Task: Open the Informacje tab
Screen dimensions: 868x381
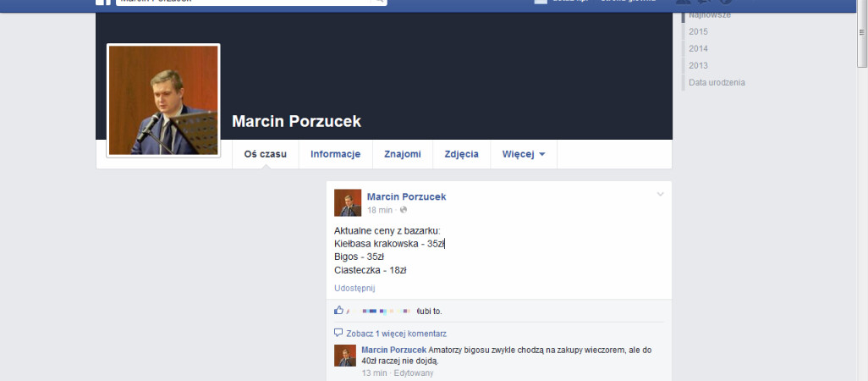Action: [x=336, y=154]
